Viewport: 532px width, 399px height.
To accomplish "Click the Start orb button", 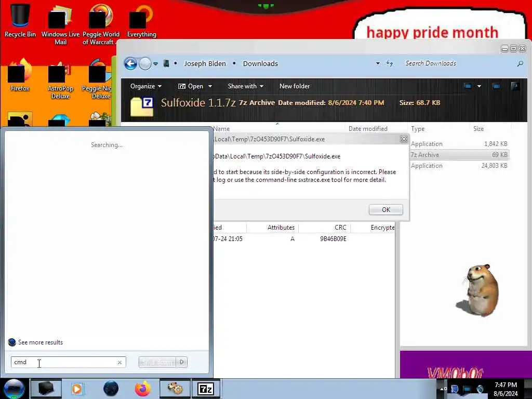I will (x=14, y=389).
